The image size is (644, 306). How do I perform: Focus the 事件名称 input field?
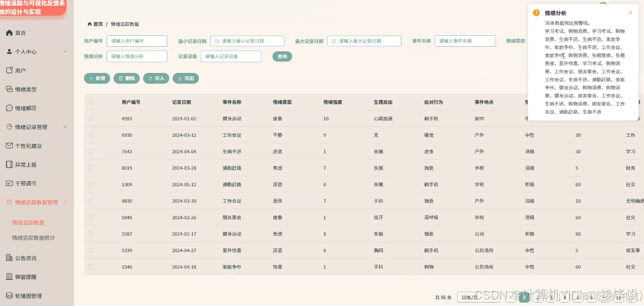(x=465, y=41)
